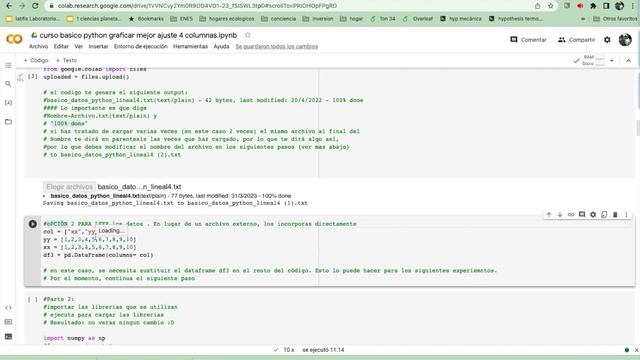
Task: Click the Compartir button
Action: (x=576, y=40)
